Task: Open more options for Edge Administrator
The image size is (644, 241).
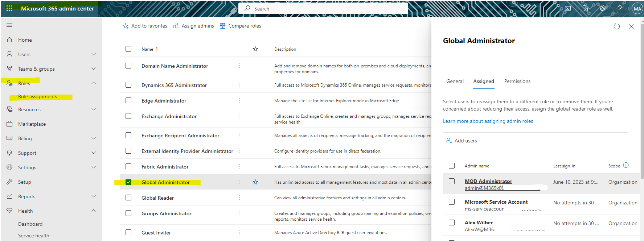Action: [240, 100]
